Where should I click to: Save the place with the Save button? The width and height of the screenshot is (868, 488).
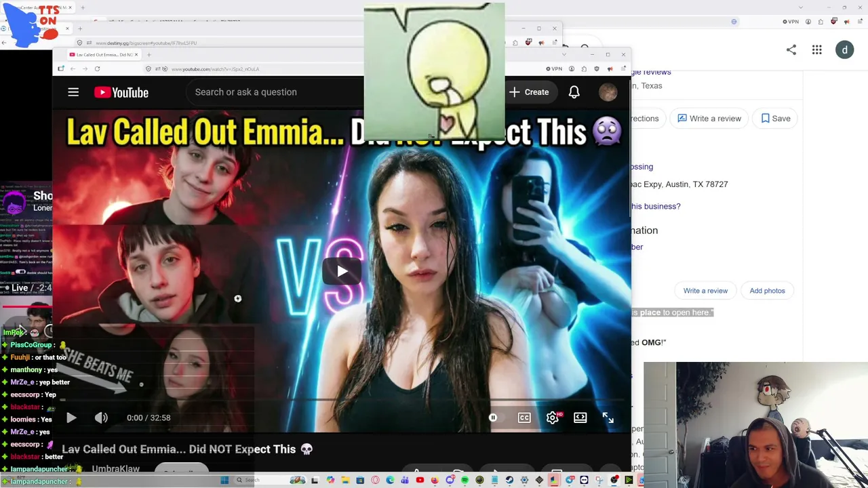click(775, 119)
